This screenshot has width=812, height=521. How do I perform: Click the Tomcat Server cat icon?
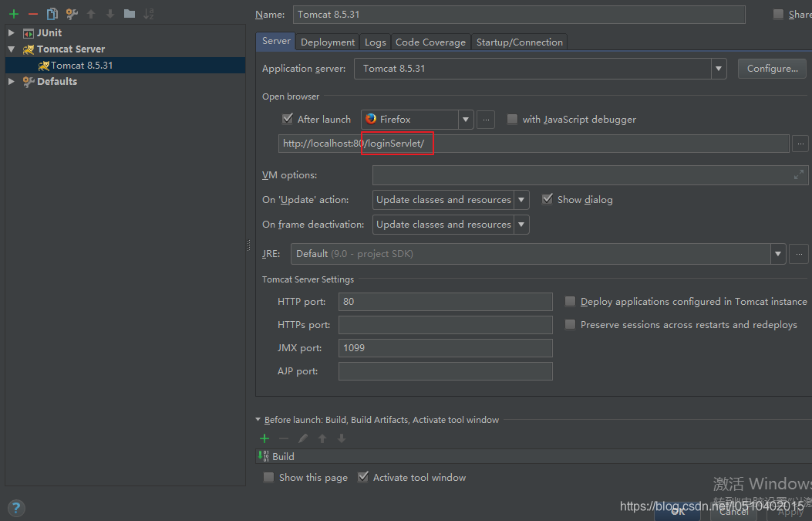tap(29, 49)
